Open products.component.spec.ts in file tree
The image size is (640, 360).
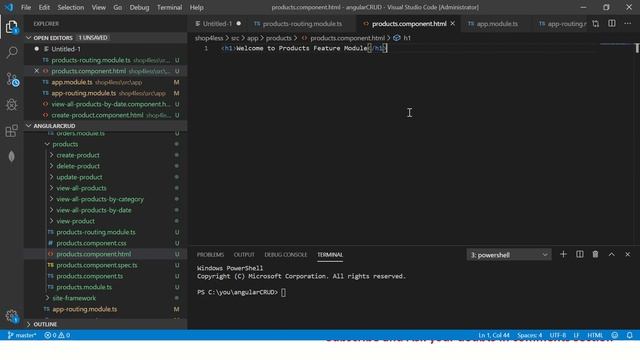click(x=97, y=265)
